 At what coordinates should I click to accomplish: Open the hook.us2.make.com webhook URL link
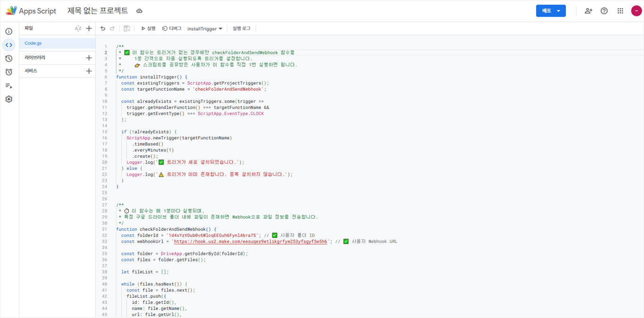pos(250,242)
